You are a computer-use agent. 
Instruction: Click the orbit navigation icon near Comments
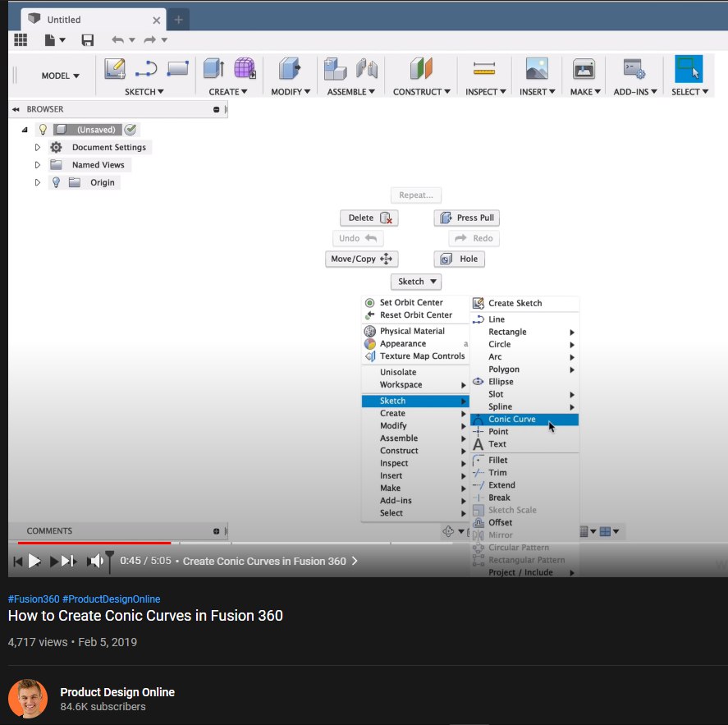coord(448,531)
